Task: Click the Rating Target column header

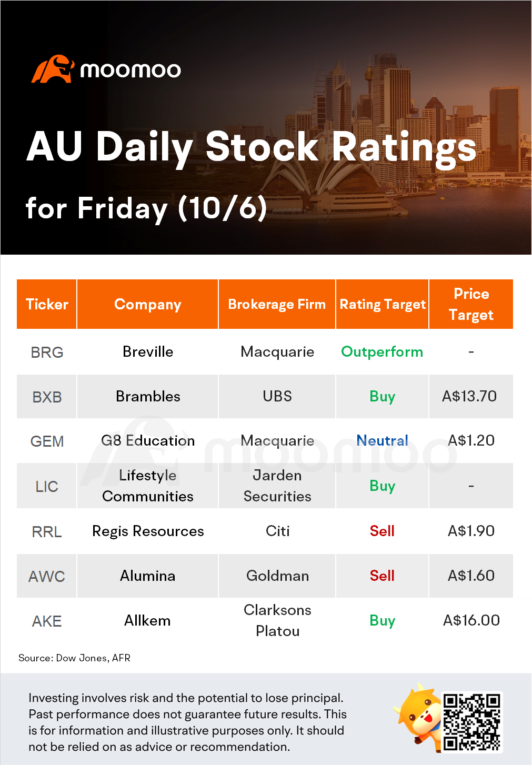Action: pyautogui.click(x=383, y=304)
